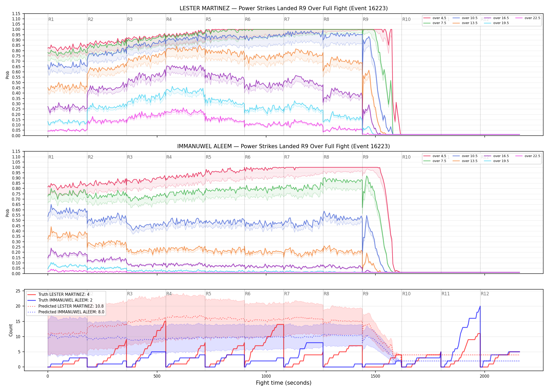Click 'Prob' axis label of Lester Martinez chart
This screenshot has width=549, height=392.
tap(8, 75)
